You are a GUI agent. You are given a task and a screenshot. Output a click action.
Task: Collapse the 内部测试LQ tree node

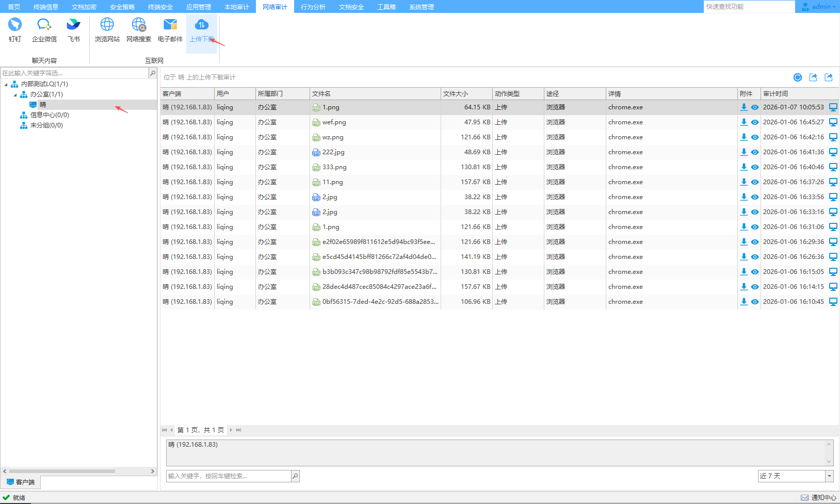[6, 85]
